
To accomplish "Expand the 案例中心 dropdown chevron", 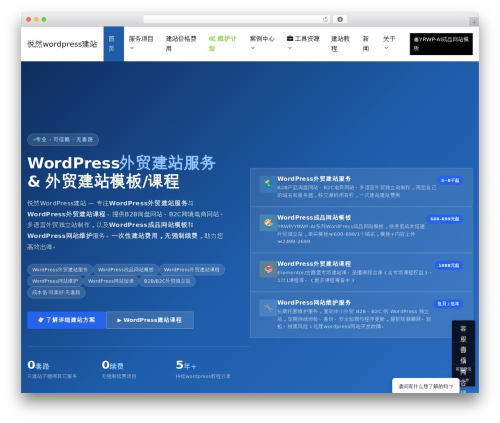I will pos(253,48).
